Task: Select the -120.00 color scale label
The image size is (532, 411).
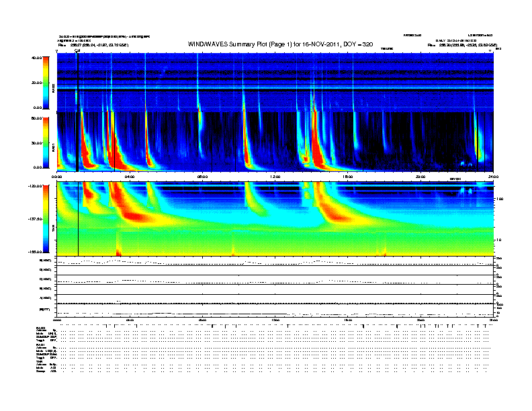Action: [35, 186]
